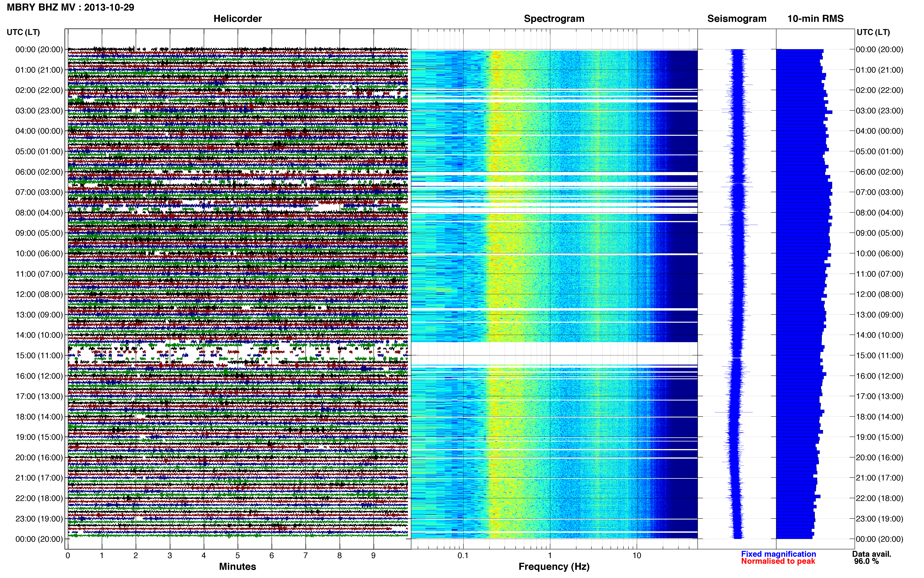Click left time label '23:00 (19:00)'
The height and width of the screenshot is (578, 924).
coord(39,519)
